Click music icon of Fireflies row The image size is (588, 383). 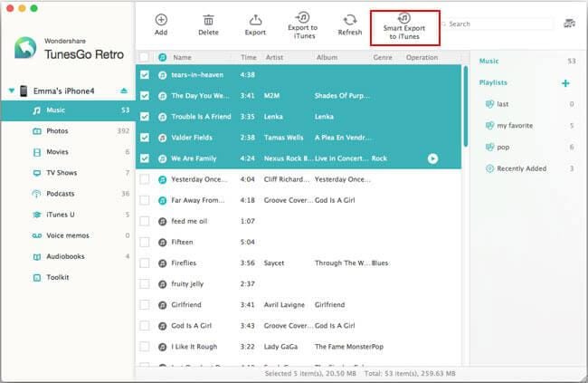pos(162,263)
